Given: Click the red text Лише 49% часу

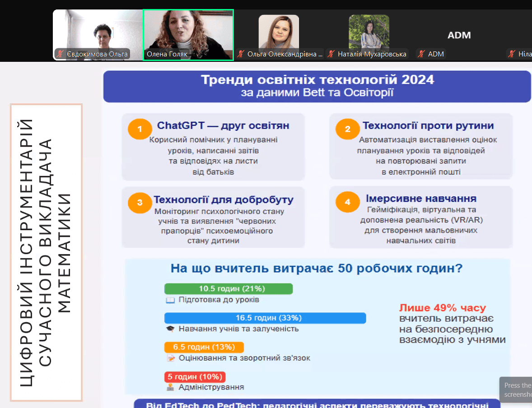Looking at the screenshot, I should click(x=443, y=308).
